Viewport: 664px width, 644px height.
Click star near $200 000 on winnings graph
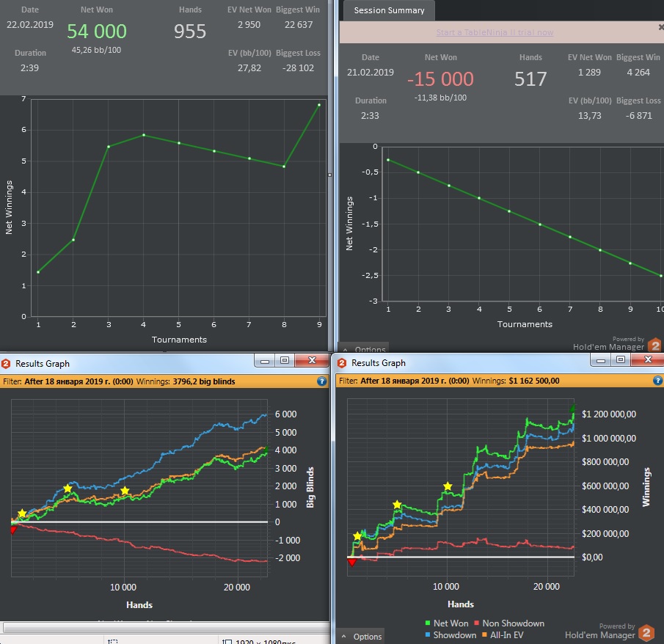pos(357,536)
